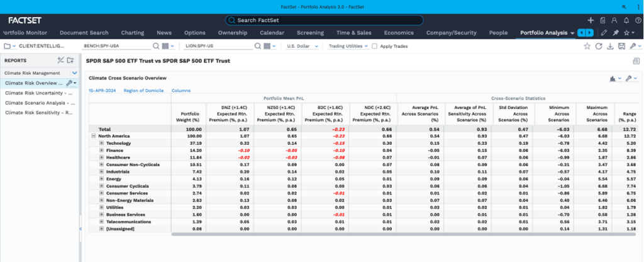The width and height of the screenshot is (644, 262).
Task: Click the Columns link
Action: tap(181, 91)
